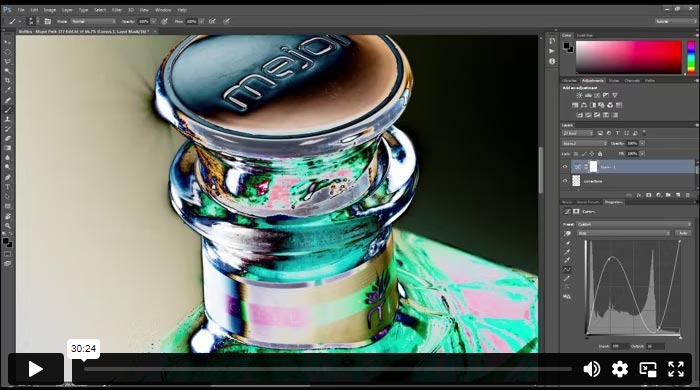Click the layer styles fx icon
Image resolution: width=700 pixels, height=390 pixels.
[639, 195]
